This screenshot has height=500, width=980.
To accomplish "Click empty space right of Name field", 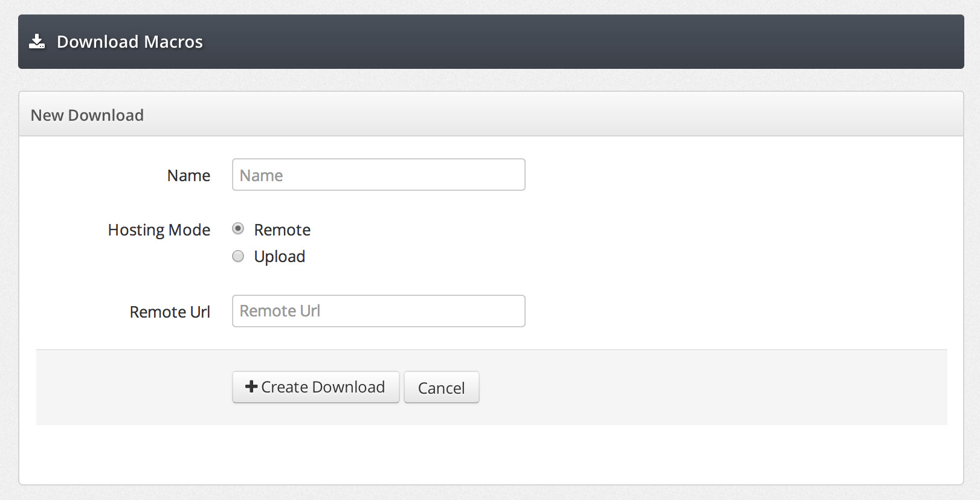I will (725, 175).
